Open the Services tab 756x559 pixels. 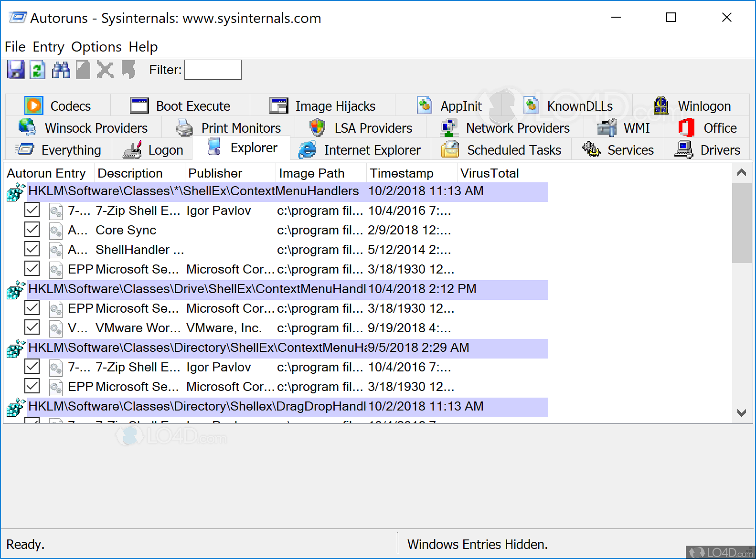tap(618, 150)
